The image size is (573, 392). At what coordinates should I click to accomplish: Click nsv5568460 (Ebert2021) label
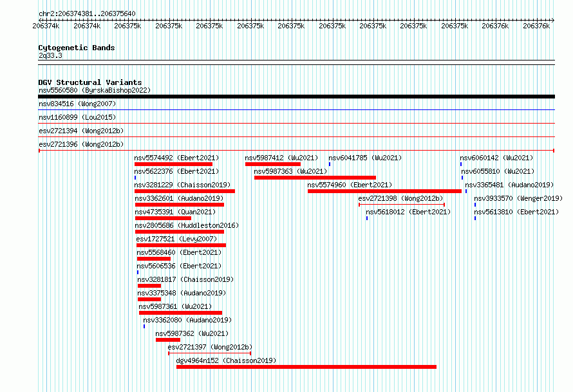tap(179, 252)
